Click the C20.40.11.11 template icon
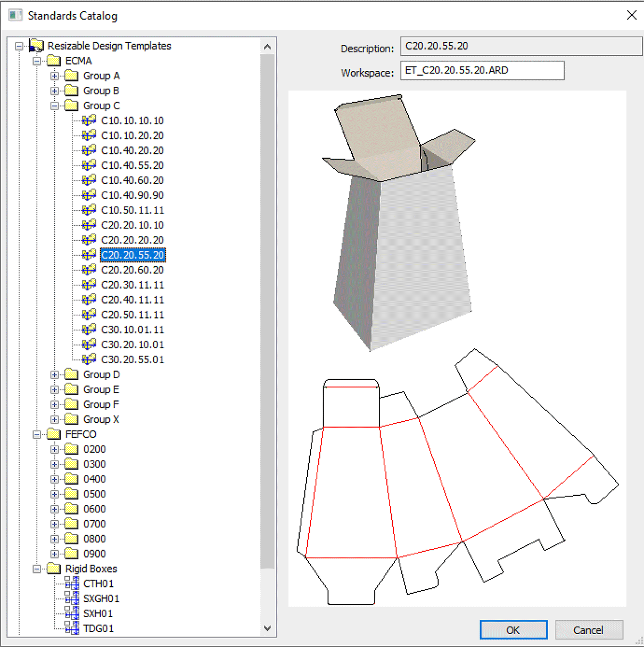This screenshot has width=644, height=647. [89, 299]
